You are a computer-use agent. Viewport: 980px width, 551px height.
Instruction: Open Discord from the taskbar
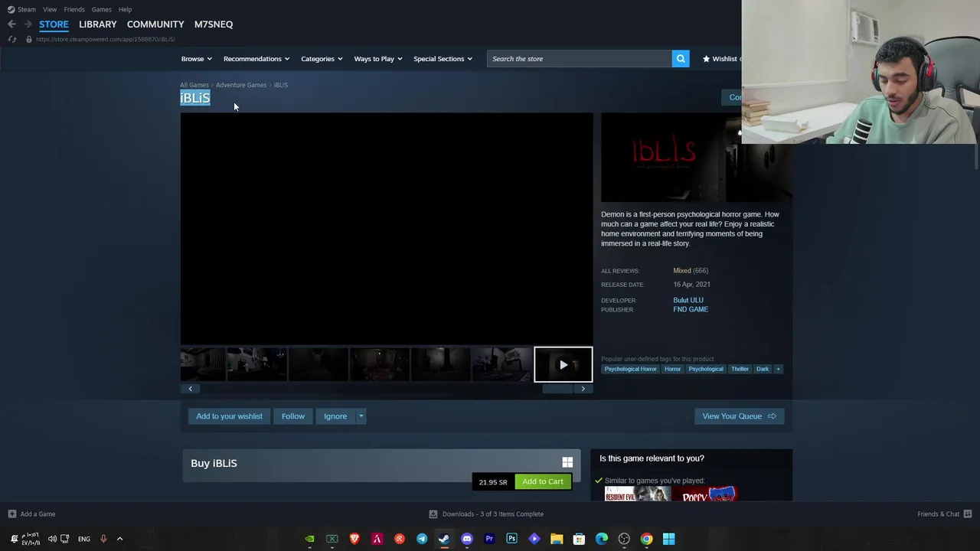[x=467, y=539]
